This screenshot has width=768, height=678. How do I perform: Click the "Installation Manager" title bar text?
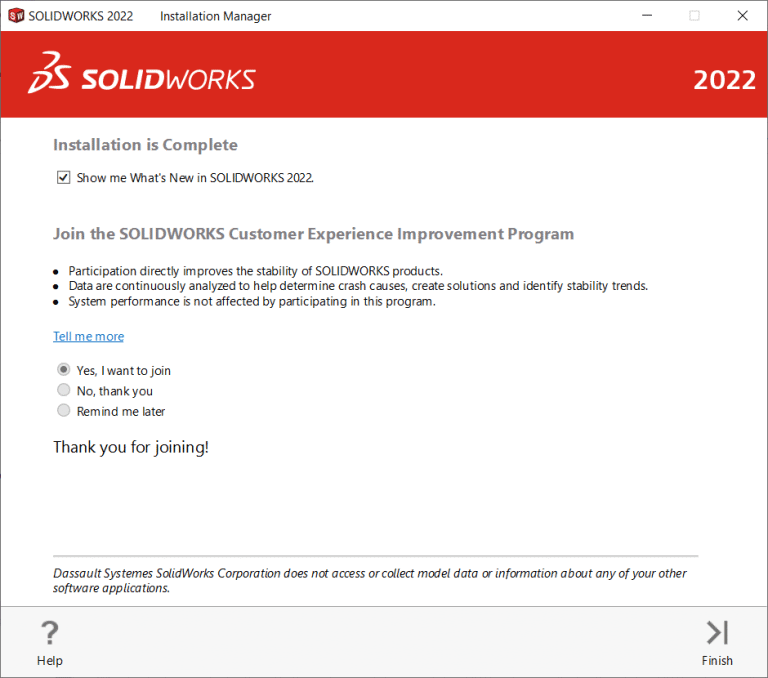pyautogui.click(x=215, y=16)
